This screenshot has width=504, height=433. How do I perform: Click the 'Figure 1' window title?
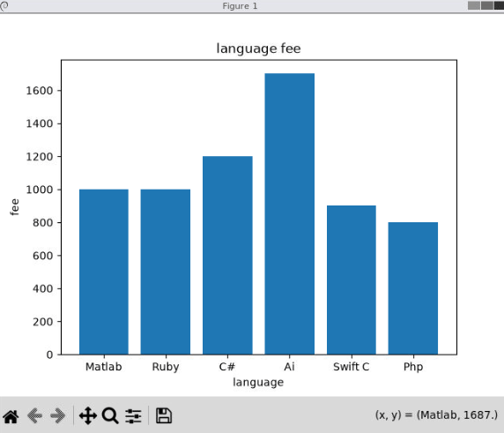pyautogui.click(x=240, y=6)
